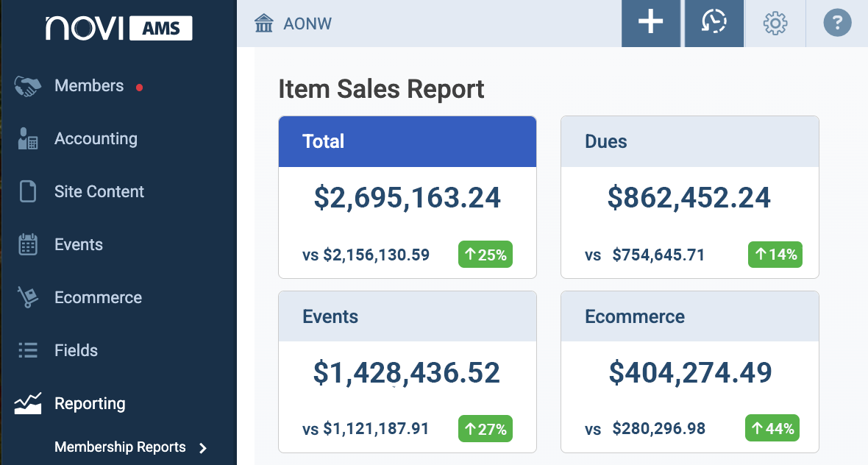Click the Accounting calculator icon
This screenshot has width=868, height=465.
[28, 139]
